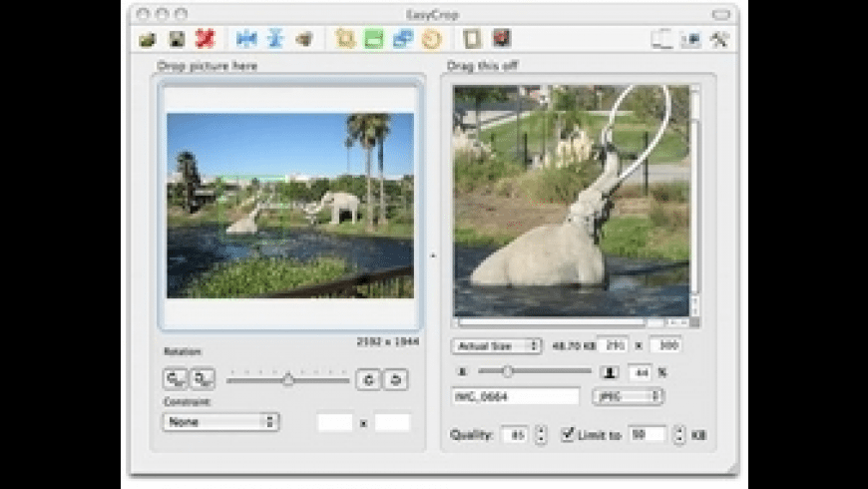Viewport: 868px width, 489px height.
Task: Click the rightmost rotate button beside rotation slider
Action: point(396,379)
